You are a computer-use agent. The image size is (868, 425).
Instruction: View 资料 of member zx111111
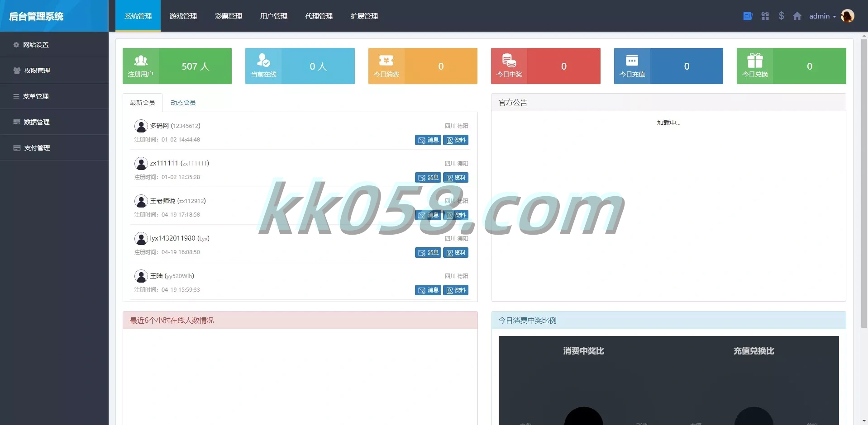(x=456, y=178)
